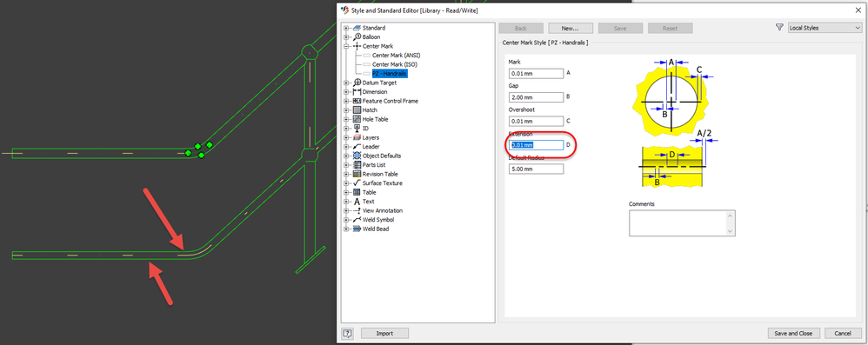Click Save and Close
This screenshot has height=345, width=868.
click(x=794, y=334)
